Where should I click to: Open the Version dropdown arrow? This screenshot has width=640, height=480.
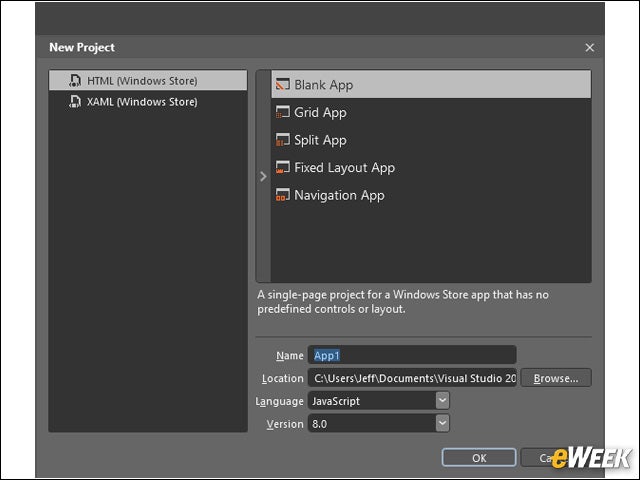pos(442,423)
